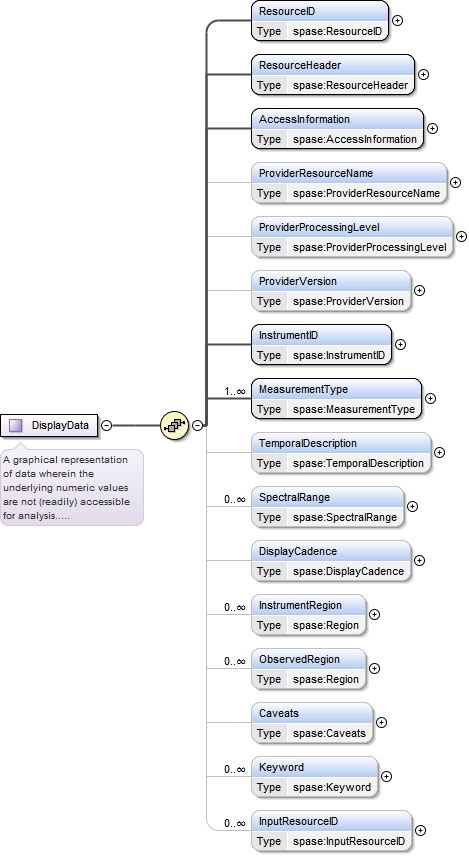
Task: Select the ProviderProcessingLevel element name
Action: 319,228
